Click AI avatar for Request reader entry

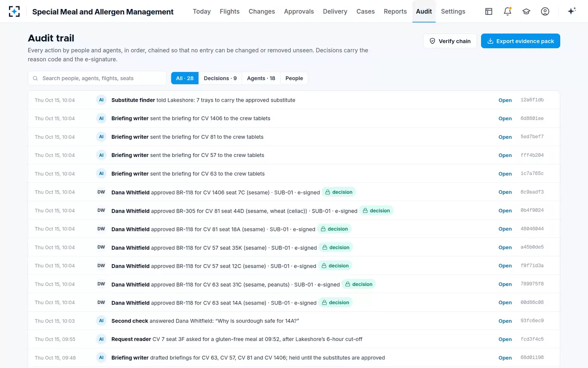pyautogui.click(x=101, y=339)
